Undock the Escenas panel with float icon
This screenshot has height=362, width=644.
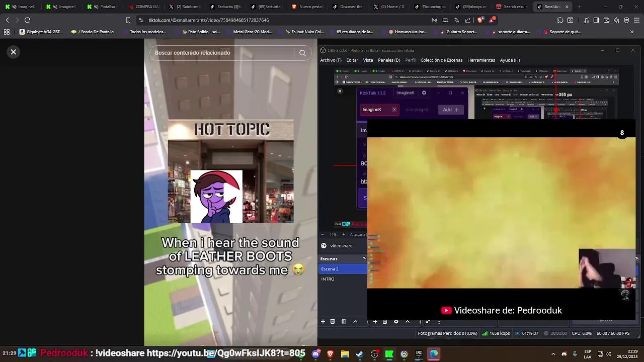pyautogui.click(x=364, y=259)
